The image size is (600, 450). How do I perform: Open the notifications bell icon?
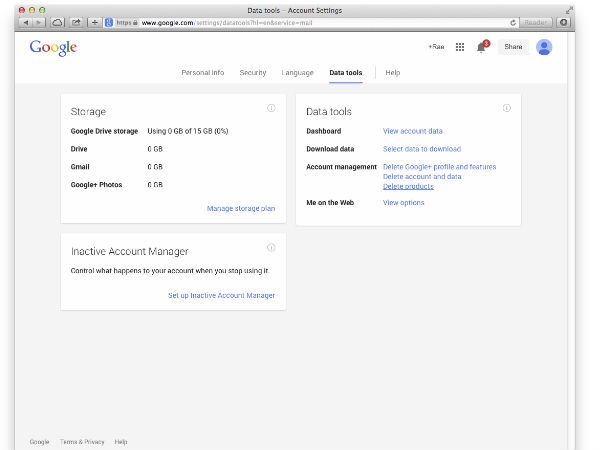coord(481,47)
